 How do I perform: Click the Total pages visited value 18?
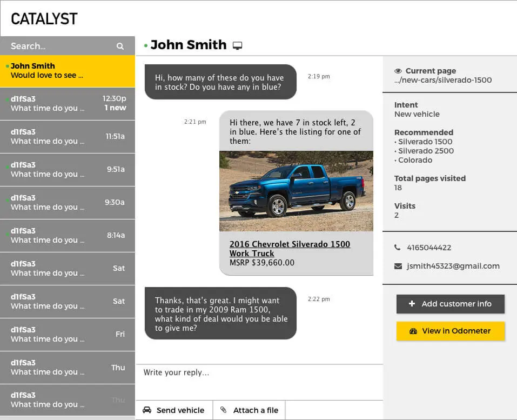coord(398,188)
